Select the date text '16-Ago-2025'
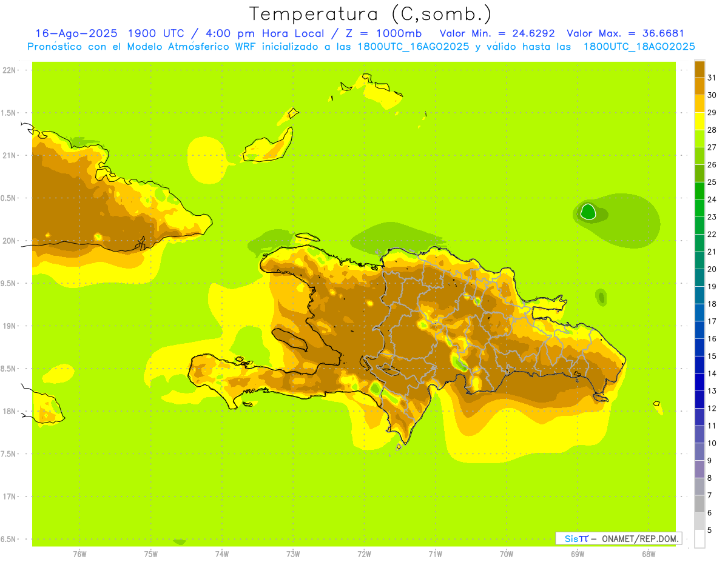 (x=76, y=33)
